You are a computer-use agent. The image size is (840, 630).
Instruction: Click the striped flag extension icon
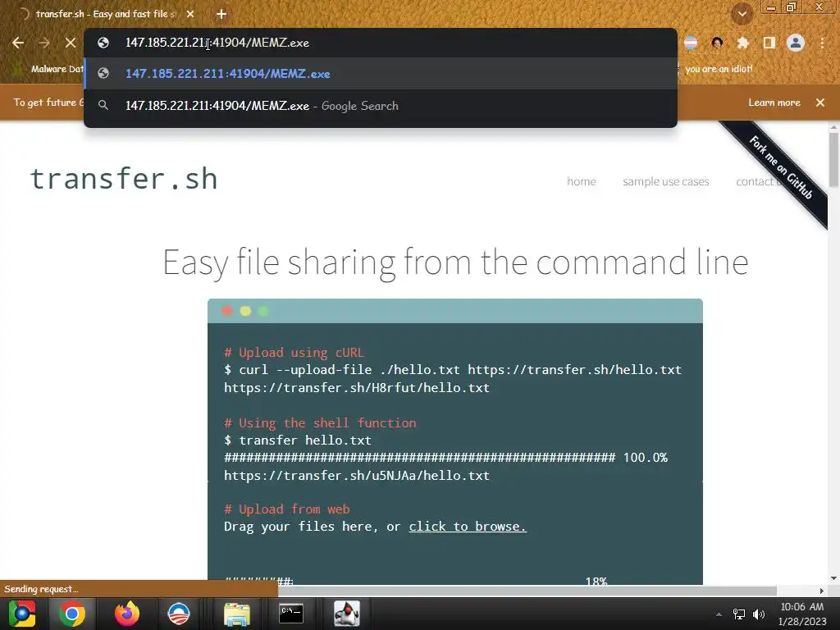tap(691, 43)
